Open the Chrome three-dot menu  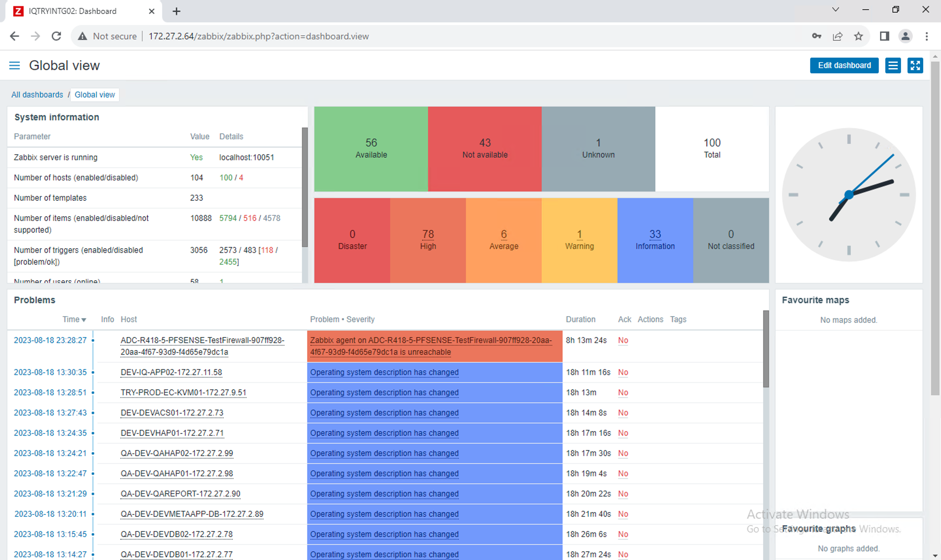(x=927, y=36)
